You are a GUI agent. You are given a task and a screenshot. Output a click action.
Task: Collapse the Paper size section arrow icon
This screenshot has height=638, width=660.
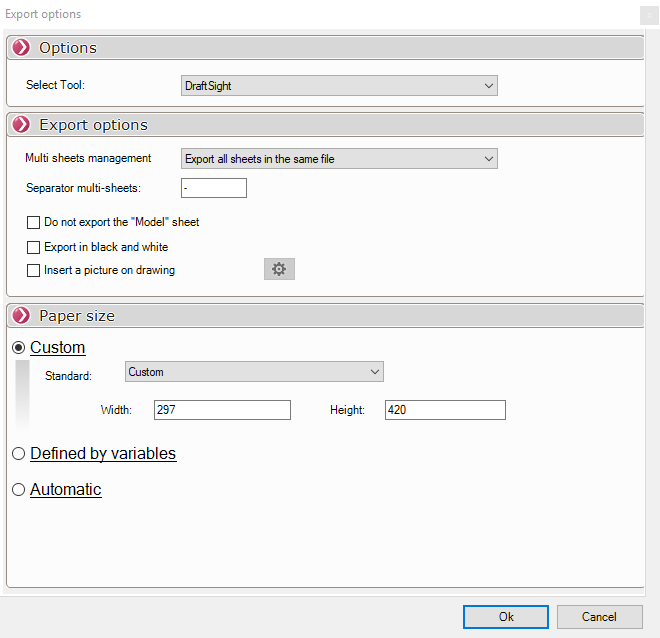click(21, 316)
